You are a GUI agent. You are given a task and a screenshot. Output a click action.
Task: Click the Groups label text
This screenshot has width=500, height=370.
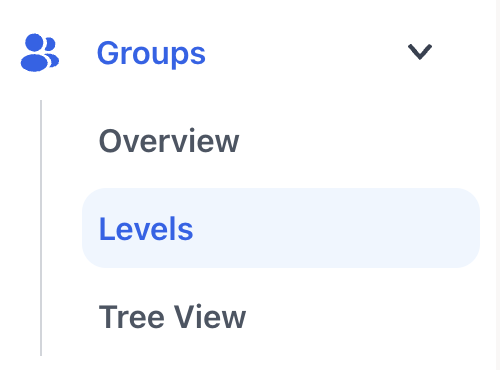[x=151, y=53]
